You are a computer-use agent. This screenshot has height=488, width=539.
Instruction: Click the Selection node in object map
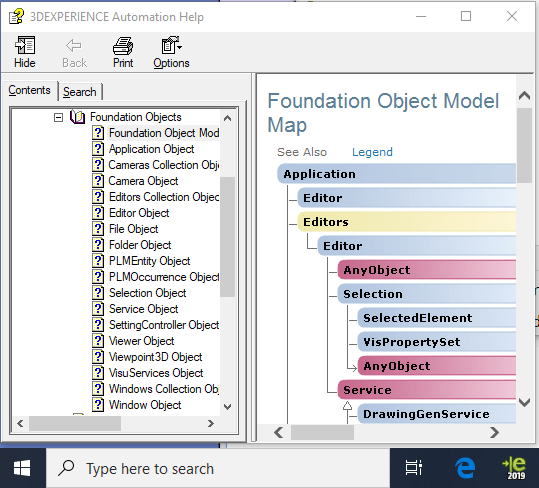coord(427,294)
